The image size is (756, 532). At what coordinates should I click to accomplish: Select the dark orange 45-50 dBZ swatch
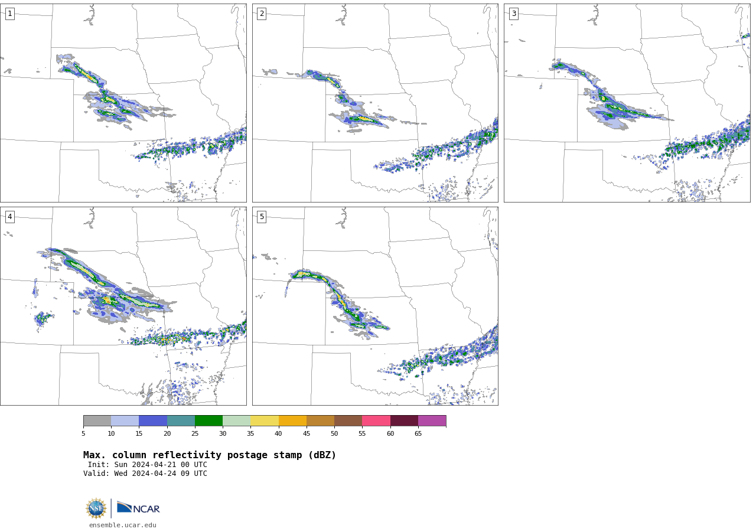coord(320,420)
